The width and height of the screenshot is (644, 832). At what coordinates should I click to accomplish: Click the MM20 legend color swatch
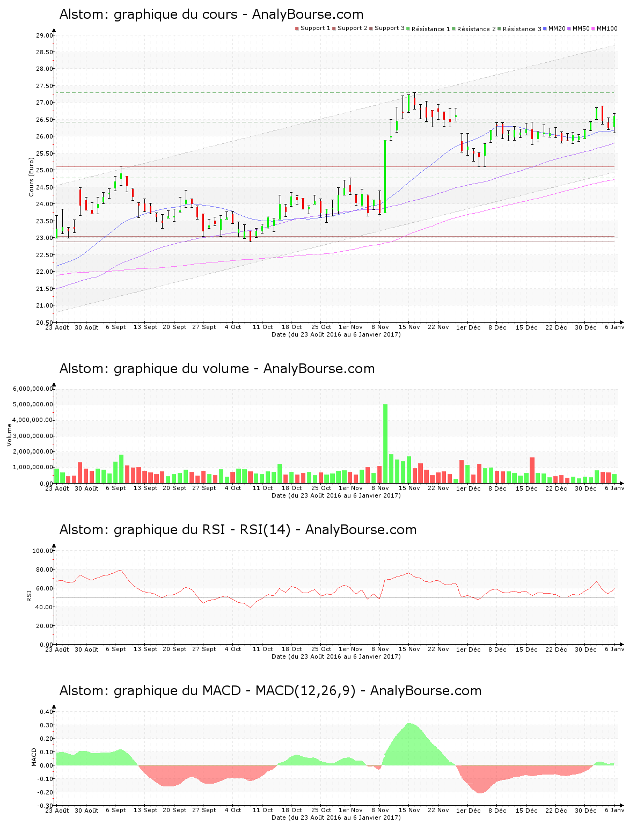click(545, 28)
